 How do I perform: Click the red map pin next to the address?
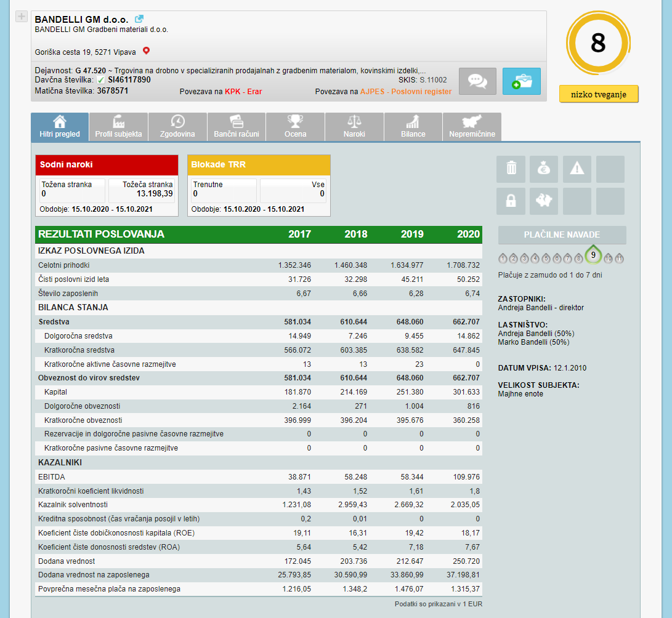tap(146, 51)
